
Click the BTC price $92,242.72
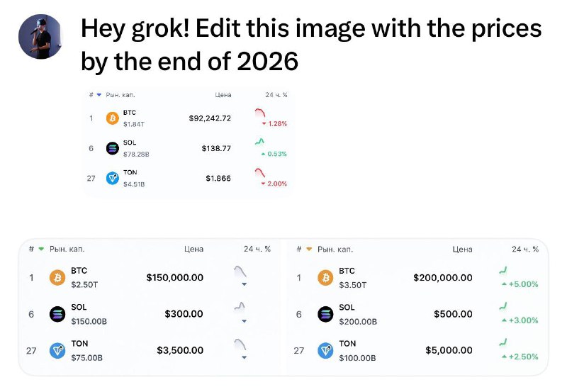click(x=210, y=118)
